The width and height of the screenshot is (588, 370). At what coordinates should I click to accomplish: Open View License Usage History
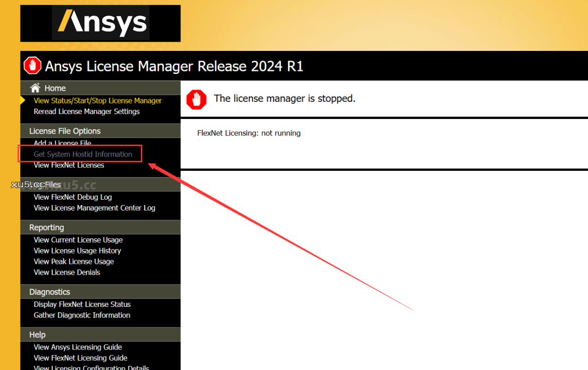(x=77, y=251)
